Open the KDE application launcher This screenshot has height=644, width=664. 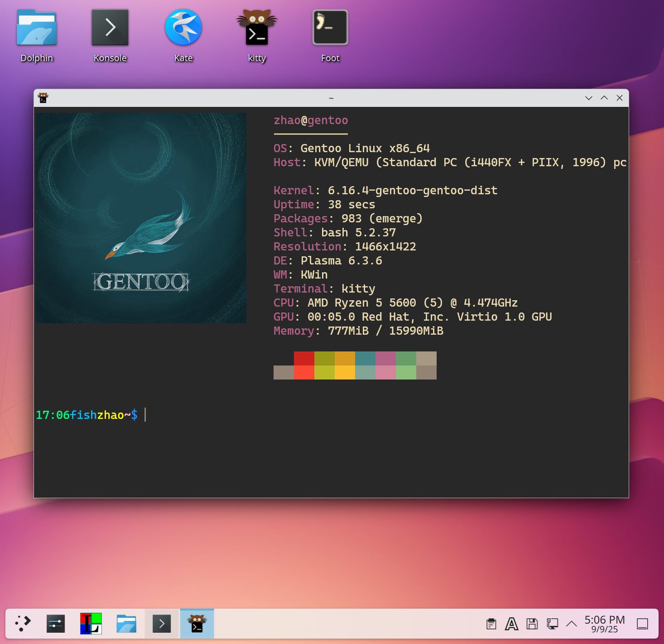click(23, 624)
